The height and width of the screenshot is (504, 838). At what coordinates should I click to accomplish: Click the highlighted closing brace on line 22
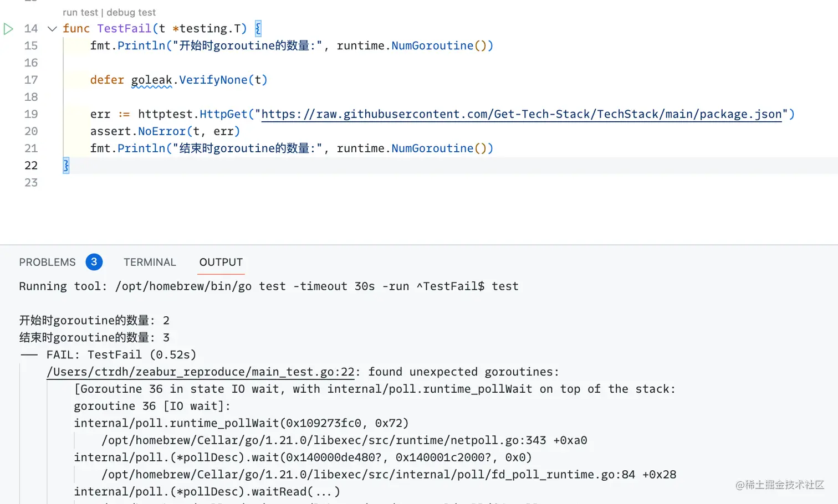pos(66,165)
